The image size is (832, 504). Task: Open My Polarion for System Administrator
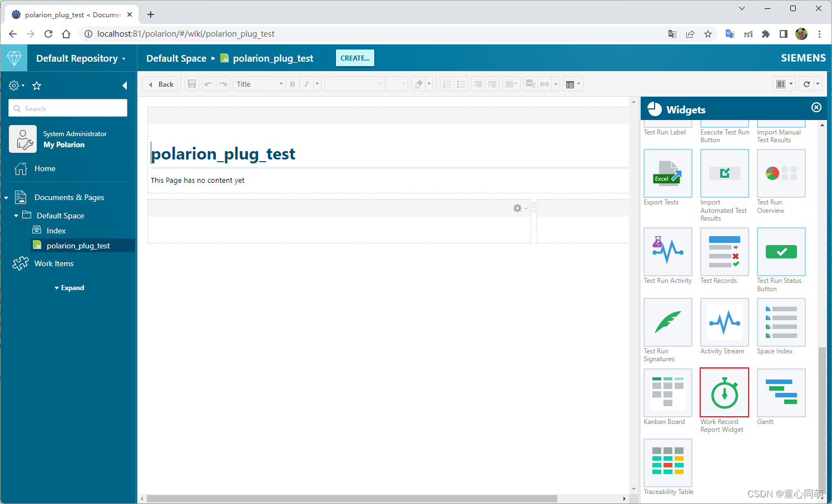pos(64,144)
